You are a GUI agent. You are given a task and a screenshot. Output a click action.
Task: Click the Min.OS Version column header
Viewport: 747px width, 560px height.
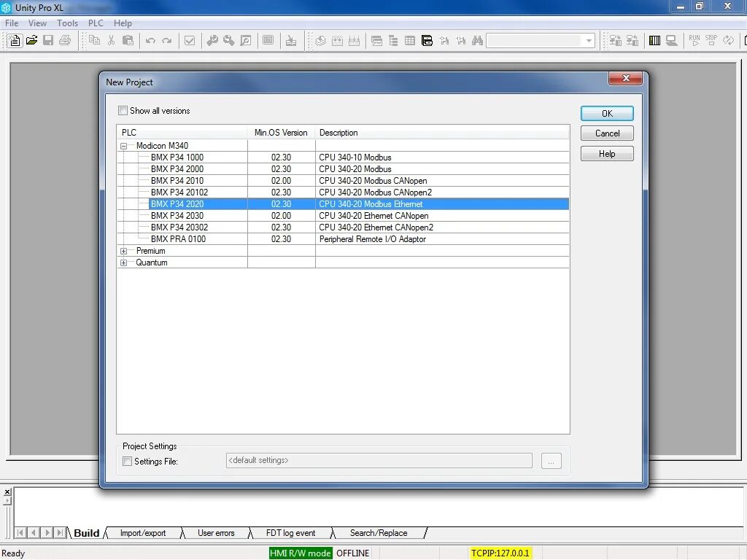tap(281, 133)
